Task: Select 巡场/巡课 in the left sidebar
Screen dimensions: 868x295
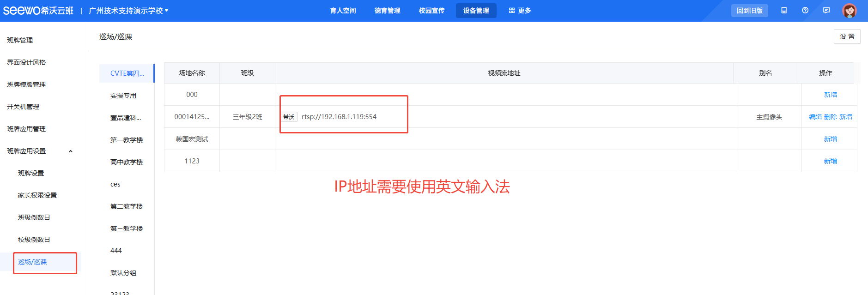Action: point(32,262)
